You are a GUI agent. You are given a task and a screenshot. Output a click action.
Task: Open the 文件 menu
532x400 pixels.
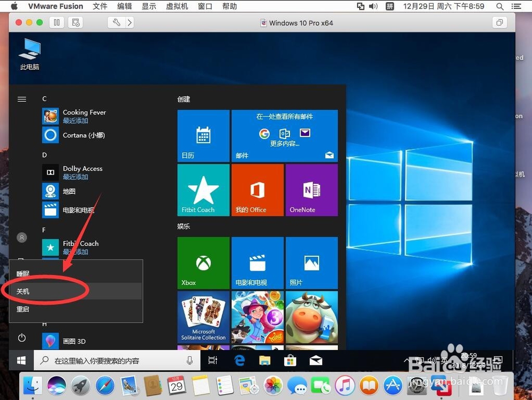coord(100,6)
